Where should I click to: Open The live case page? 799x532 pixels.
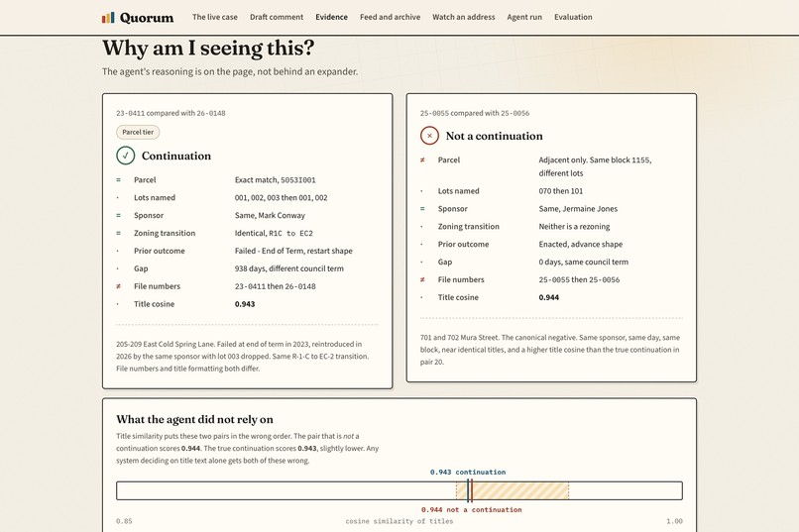point(214,17)
